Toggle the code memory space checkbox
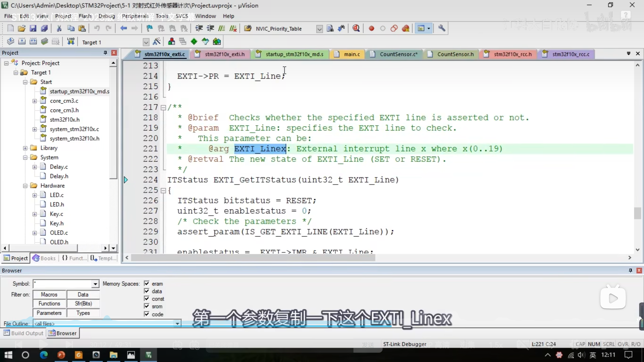This screenshot has width=644, height=362. (x=147, y=314)
